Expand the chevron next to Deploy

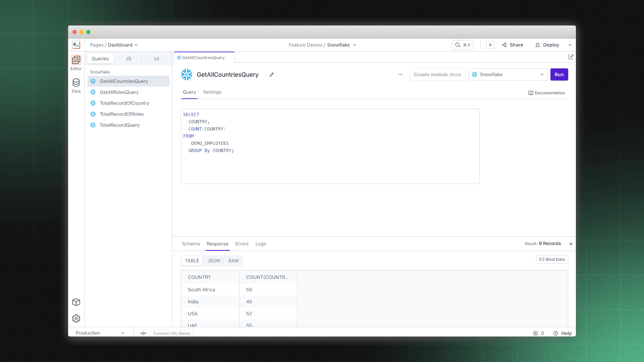tap(570, 45)
